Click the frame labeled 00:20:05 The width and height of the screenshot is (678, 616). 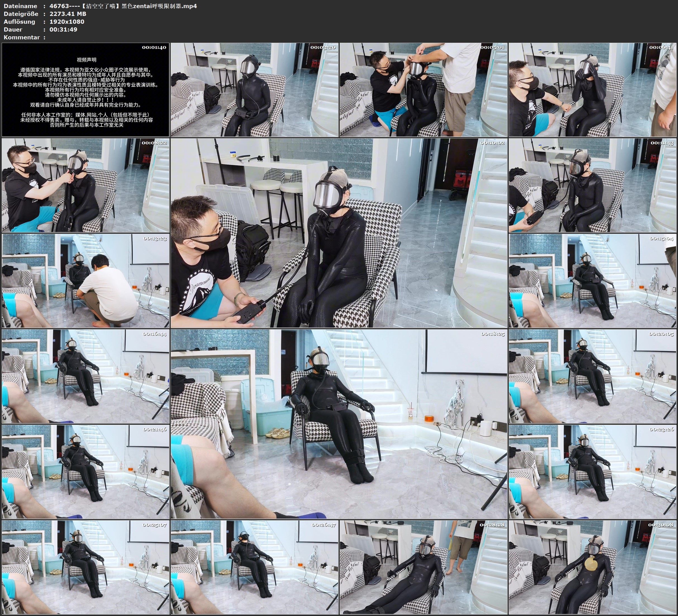click(592, 376)
